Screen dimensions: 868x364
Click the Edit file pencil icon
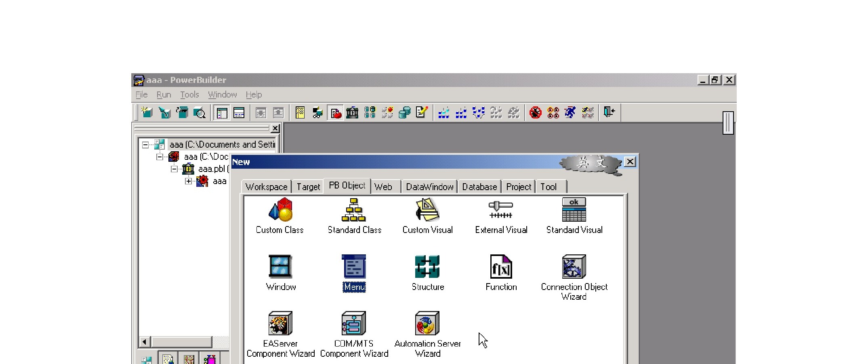click(422, 112)
